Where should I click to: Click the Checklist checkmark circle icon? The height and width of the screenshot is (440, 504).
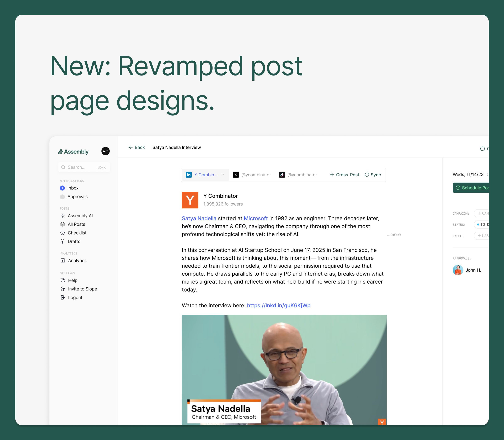pyautogui.click(x=63, y=233)
